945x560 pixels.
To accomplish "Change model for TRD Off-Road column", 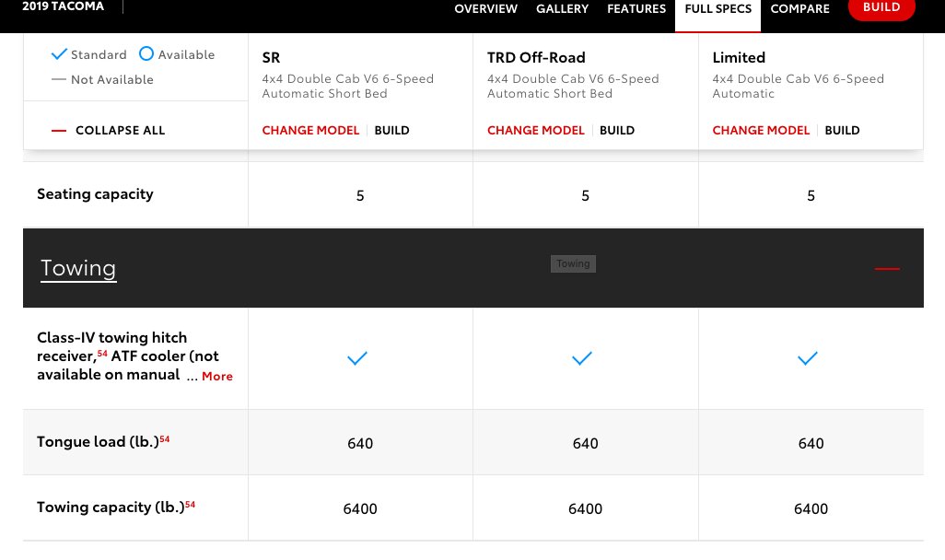I will 536,130.
